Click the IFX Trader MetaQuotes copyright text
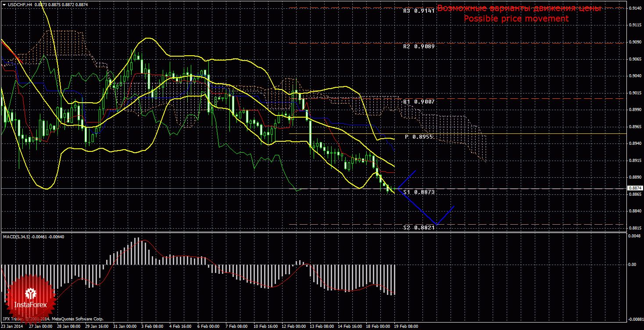 (53, 319)
